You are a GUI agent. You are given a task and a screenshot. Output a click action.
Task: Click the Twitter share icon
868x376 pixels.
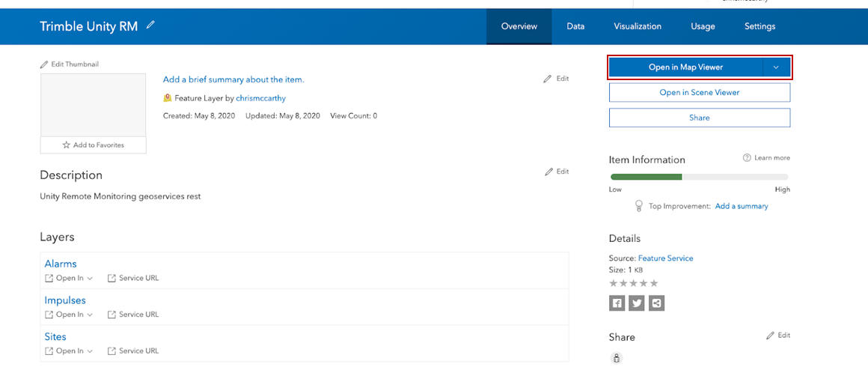tap(637, 303)
